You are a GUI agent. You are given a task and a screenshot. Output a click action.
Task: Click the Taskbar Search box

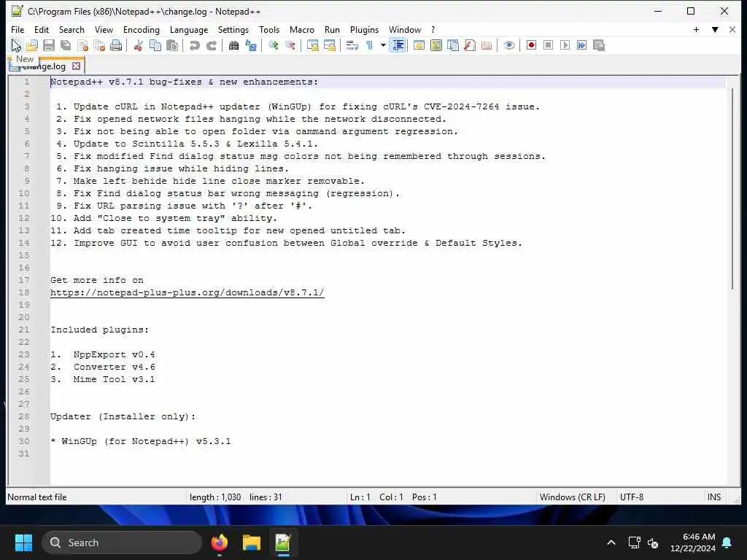pyautogui.click(x=122, y=542)
